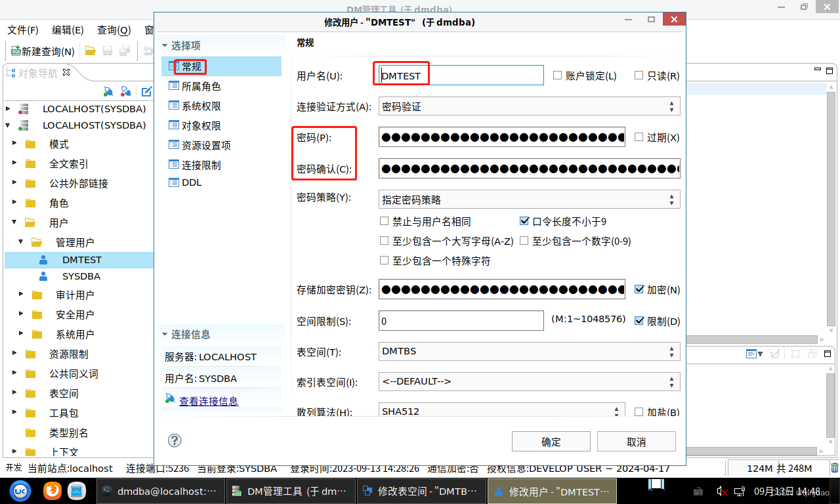The height and width of the screenshot is (504, 840).
Task: Click the maximize icon of bottom-right panel
Action: click(829, 354)
